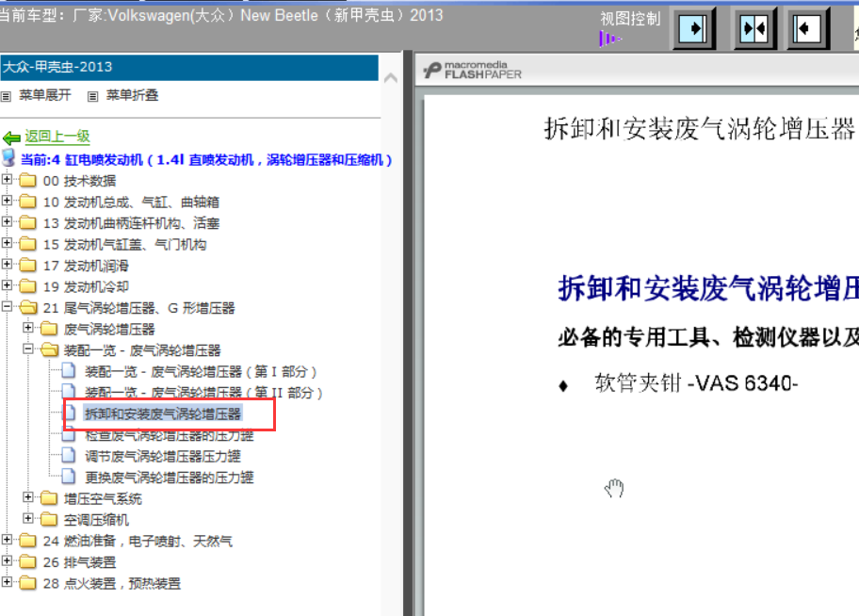Open 装配一览 (第 I 部分) document
The image size is (859, 616).
pos(201,371)
